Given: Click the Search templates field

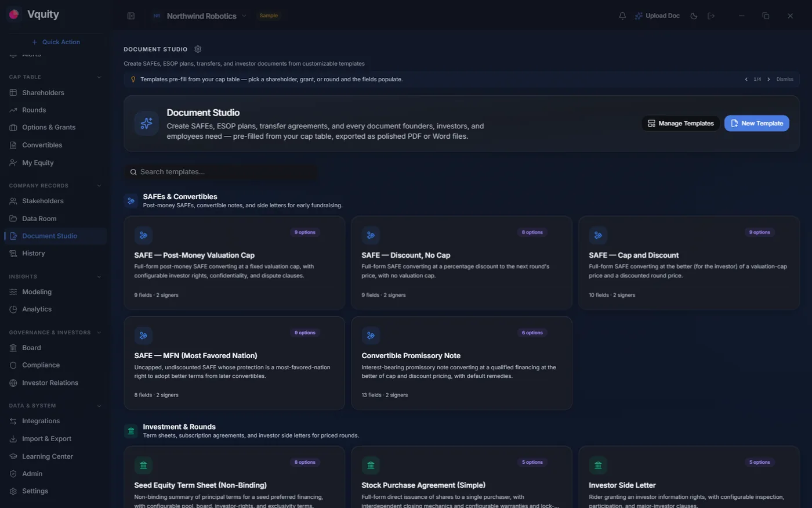Looking at the screenshot, I should pos(221,172).
